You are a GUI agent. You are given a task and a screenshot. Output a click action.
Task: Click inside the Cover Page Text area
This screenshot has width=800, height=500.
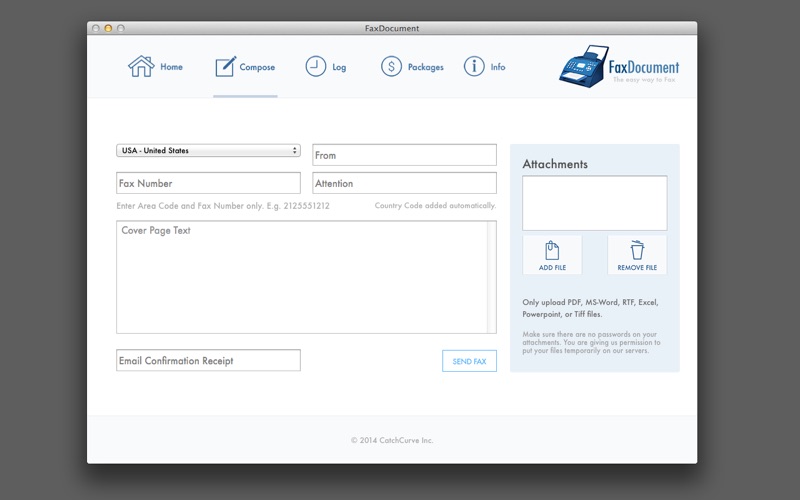tap(302, 277)
